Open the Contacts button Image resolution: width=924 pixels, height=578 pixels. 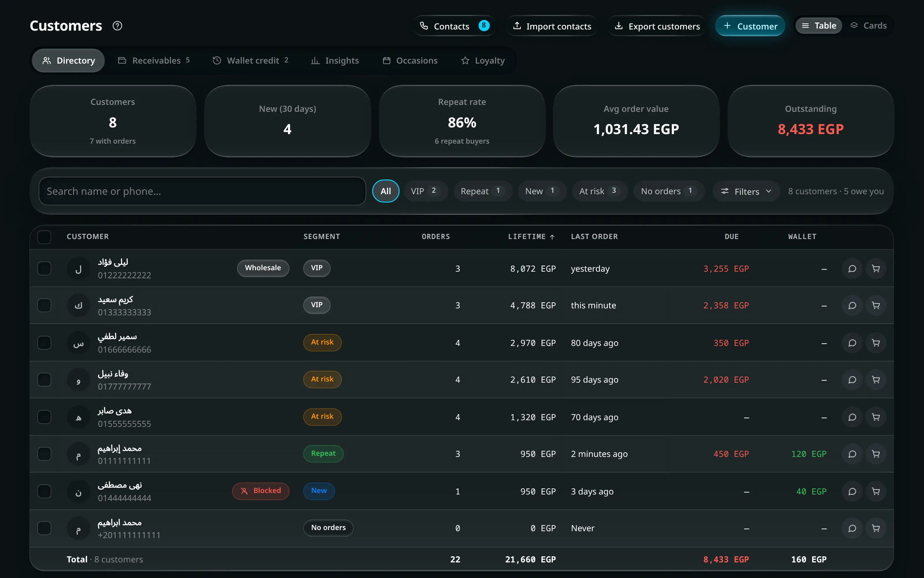(x=455, y=26)
